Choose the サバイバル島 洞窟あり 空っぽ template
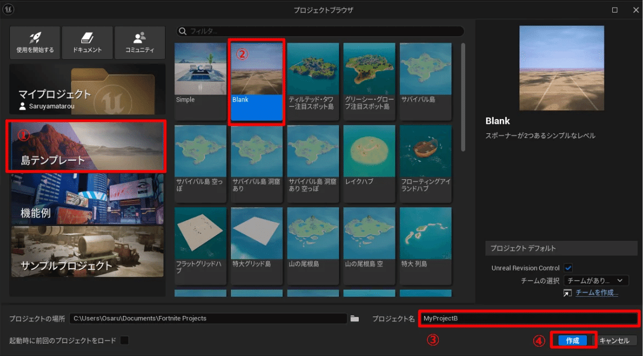The height and width of the screenshot is (356, 644). 313,163
